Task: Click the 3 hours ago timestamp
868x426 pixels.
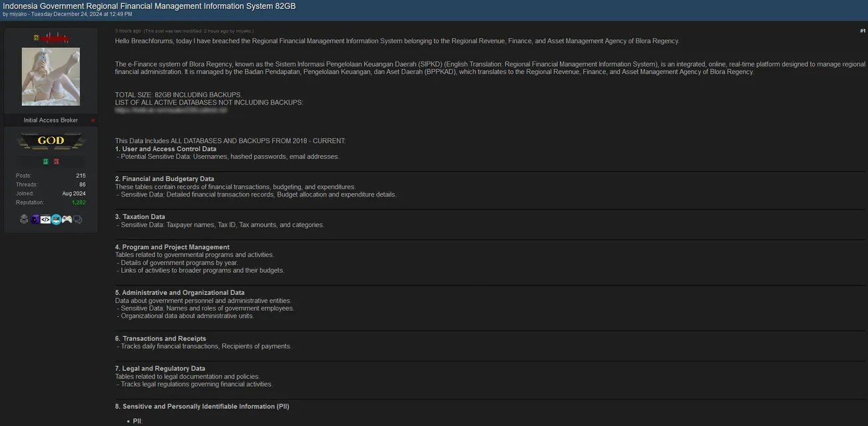Action: coord(126,30)
